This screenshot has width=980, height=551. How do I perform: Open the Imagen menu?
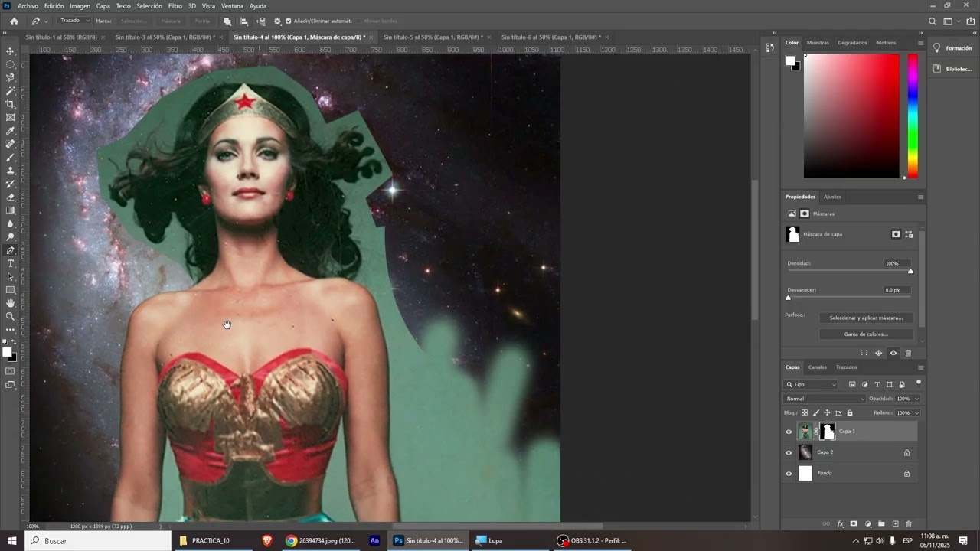coord(80,5)
